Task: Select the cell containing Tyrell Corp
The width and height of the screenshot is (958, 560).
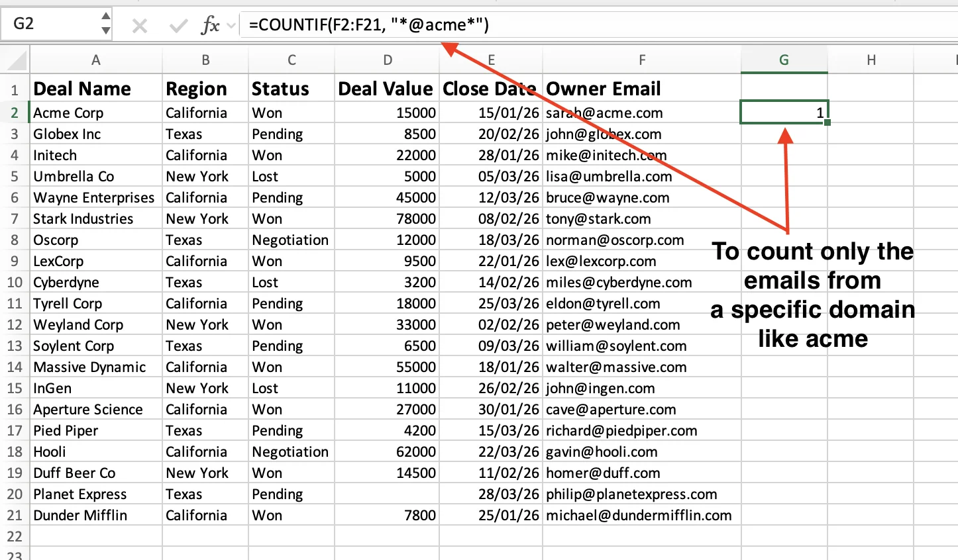Action: click(x=96, y=304)
